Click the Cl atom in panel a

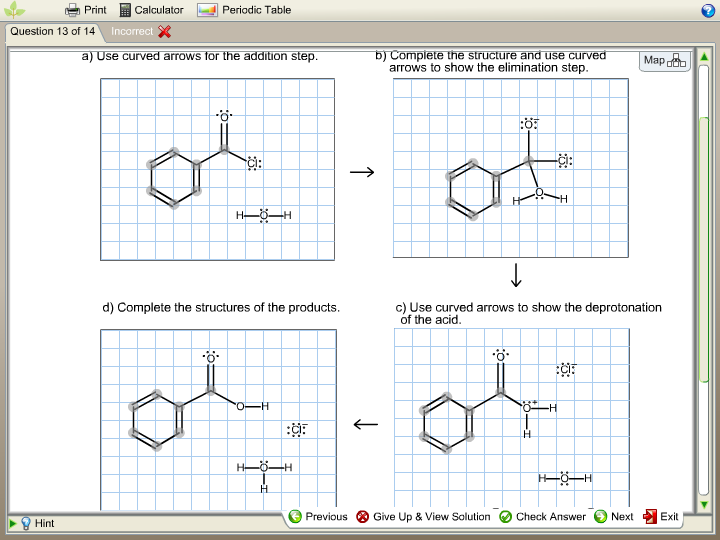pyautogui.click(x=253, y=163)
